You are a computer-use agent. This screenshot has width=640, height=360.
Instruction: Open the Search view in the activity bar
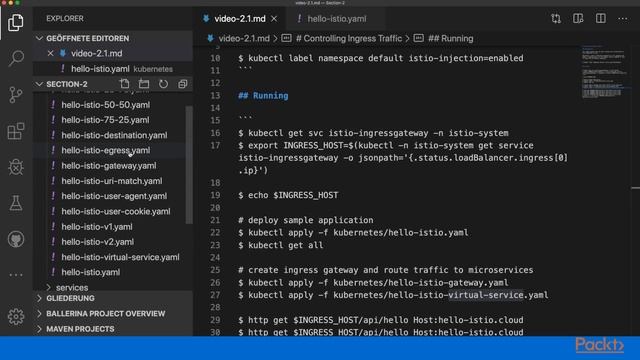click(x=16, y=58)
